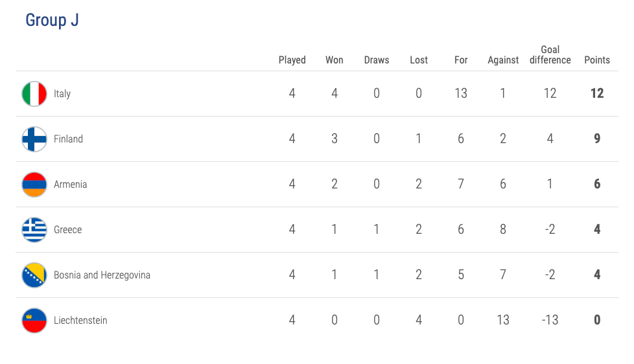Click the Italy flag icon
Viewport: 634px width, 364px height.
click(34, 94)
